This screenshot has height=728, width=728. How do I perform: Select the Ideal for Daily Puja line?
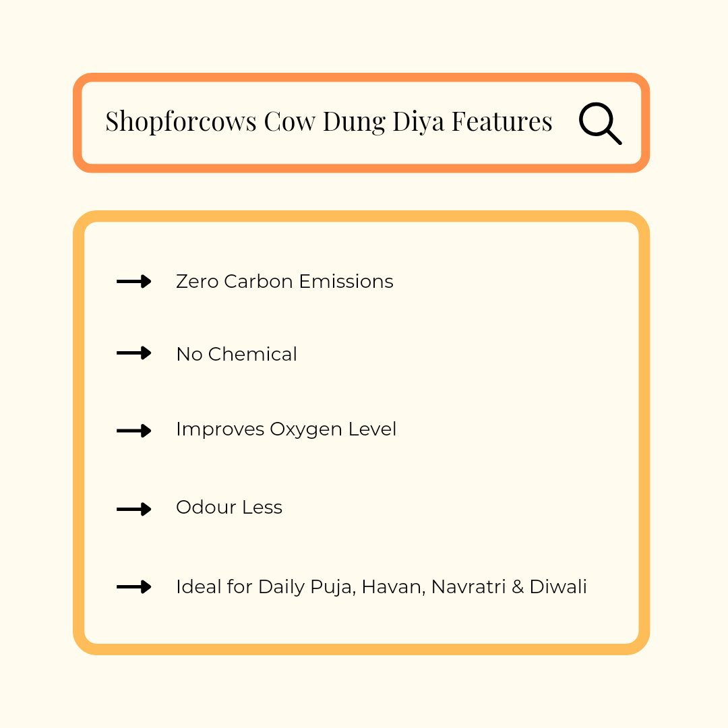381,587
